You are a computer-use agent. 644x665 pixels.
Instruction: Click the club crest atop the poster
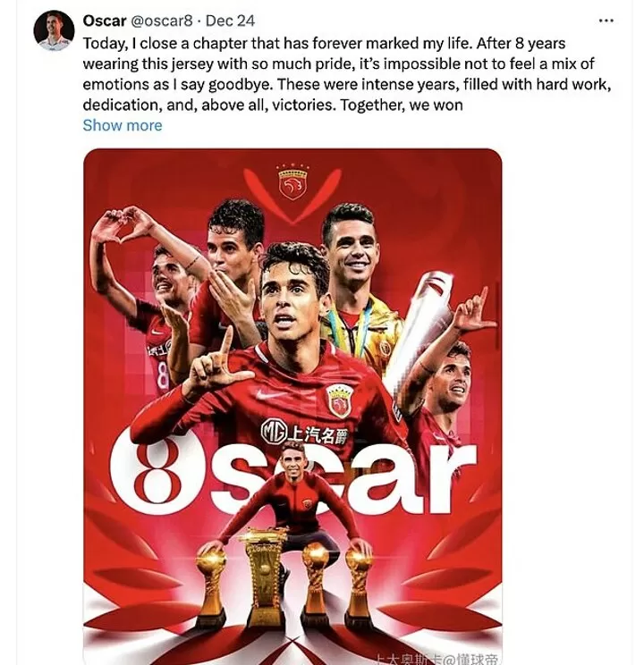pyautogui.click(x=292, y=183)
